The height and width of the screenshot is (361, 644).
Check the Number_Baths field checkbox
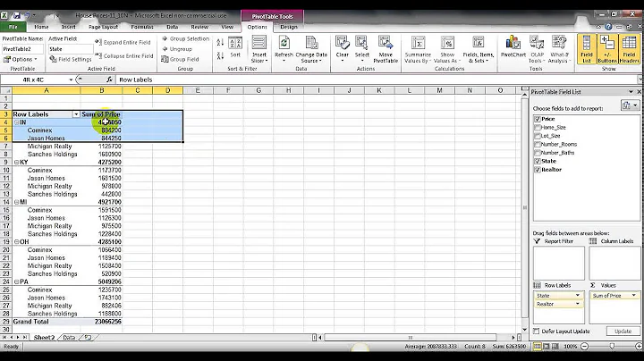point(538,153)
